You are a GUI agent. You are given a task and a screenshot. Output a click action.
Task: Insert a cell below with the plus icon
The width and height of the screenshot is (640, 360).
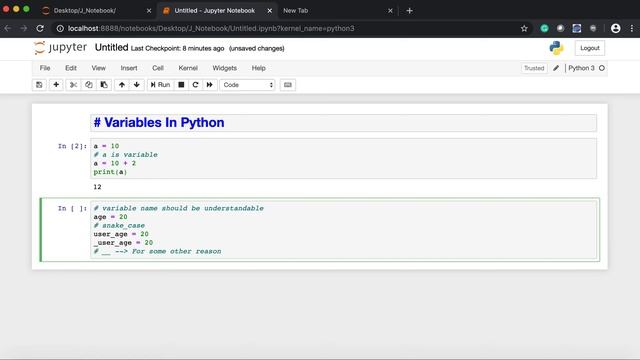(56, 85)
